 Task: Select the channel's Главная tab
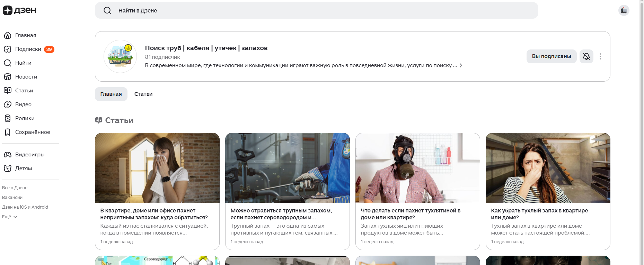pos(111,94)
